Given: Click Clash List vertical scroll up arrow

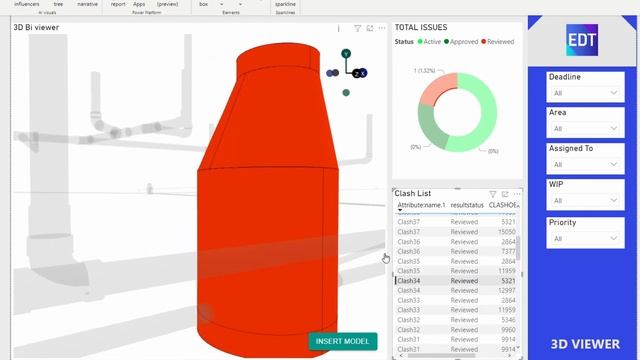Looking at the screenshot, I should pos(518,205).
